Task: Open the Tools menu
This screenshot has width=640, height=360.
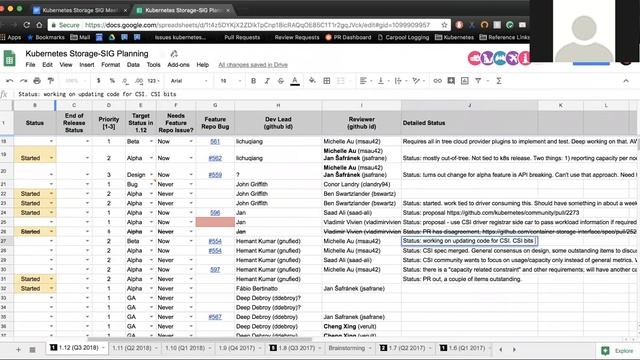Action: pos(153,64)
